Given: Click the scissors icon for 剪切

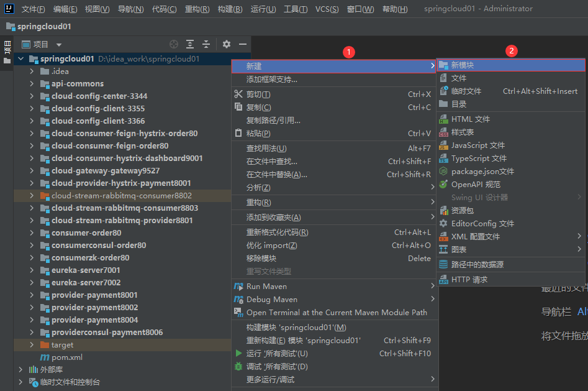Looking at the screenshot, I should click(238, 94).
